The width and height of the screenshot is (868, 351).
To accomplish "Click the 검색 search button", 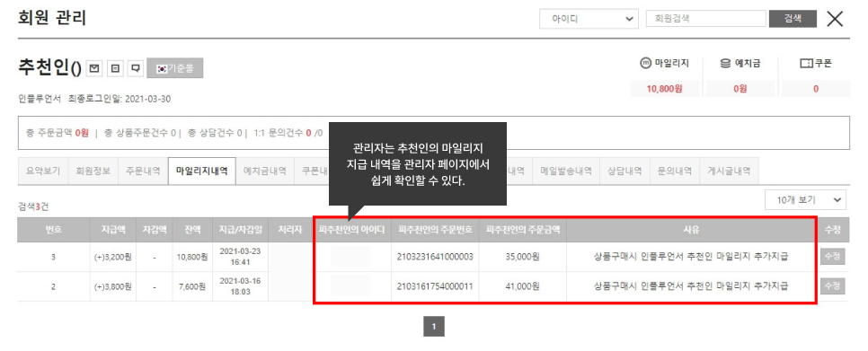I will pos(793,19).
